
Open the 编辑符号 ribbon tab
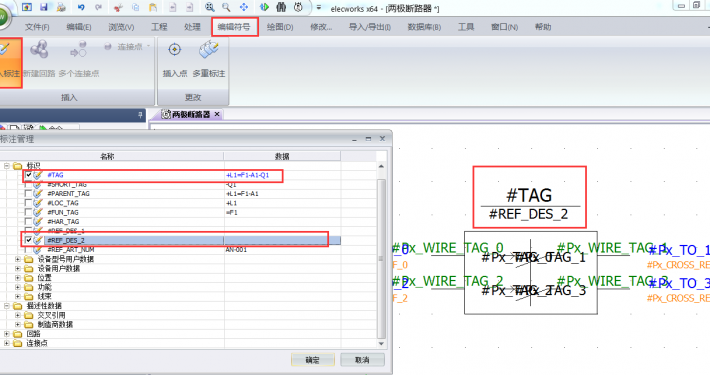tap(234, 27)
